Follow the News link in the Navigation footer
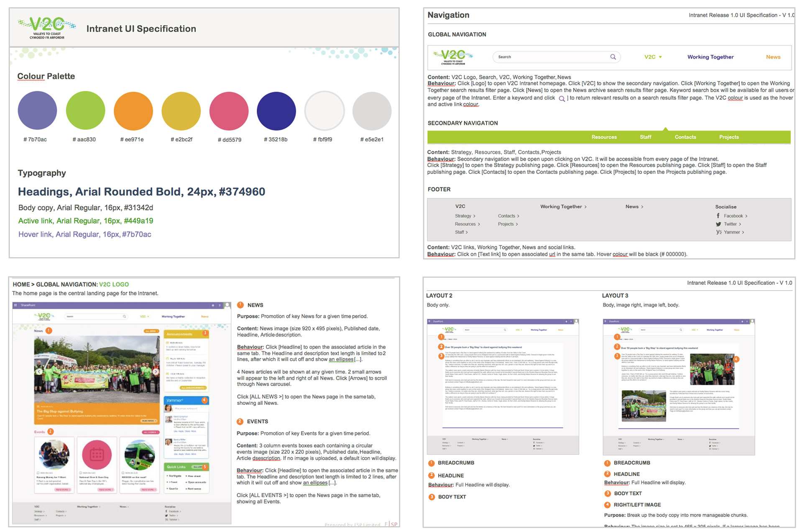The height and width of the screenshot is (532, 803). click(x=634, y=207)
